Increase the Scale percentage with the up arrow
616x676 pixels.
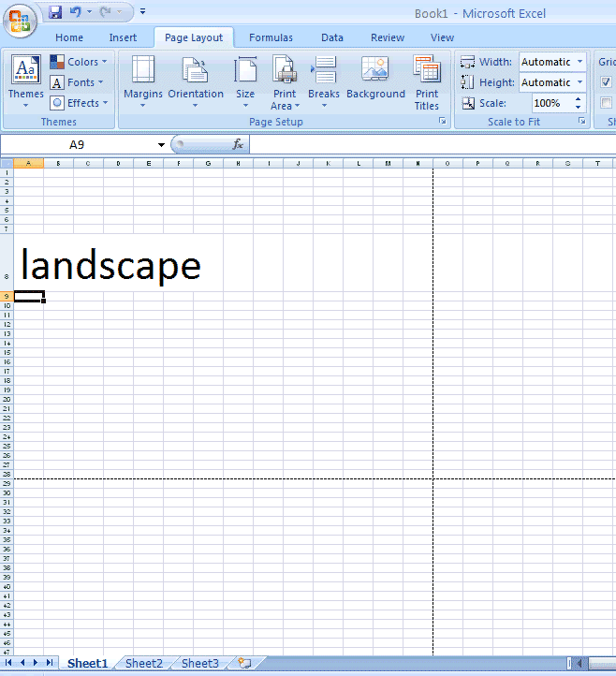[x=578, y=99]
